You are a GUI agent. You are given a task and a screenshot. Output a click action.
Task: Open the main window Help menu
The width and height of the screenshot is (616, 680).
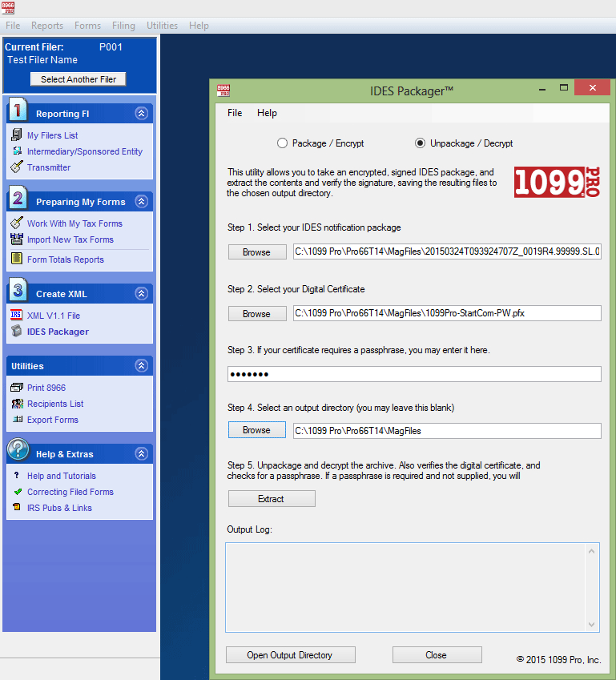199,26
